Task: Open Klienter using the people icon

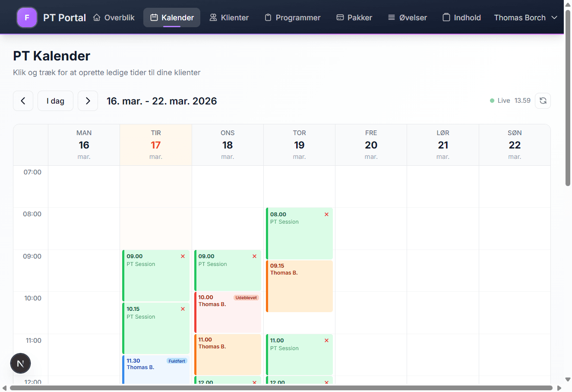Action: click(x=212, y=17)
